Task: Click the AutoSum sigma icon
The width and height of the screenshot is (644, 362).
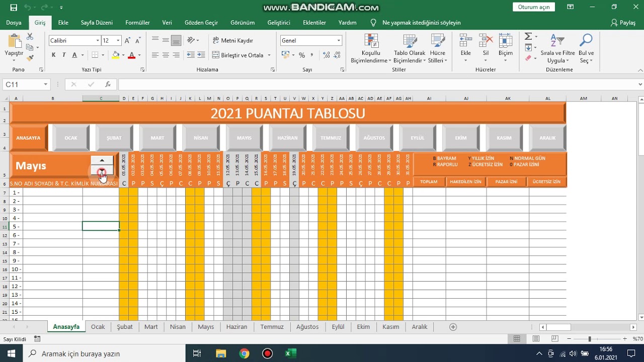Action: point(528,37)
